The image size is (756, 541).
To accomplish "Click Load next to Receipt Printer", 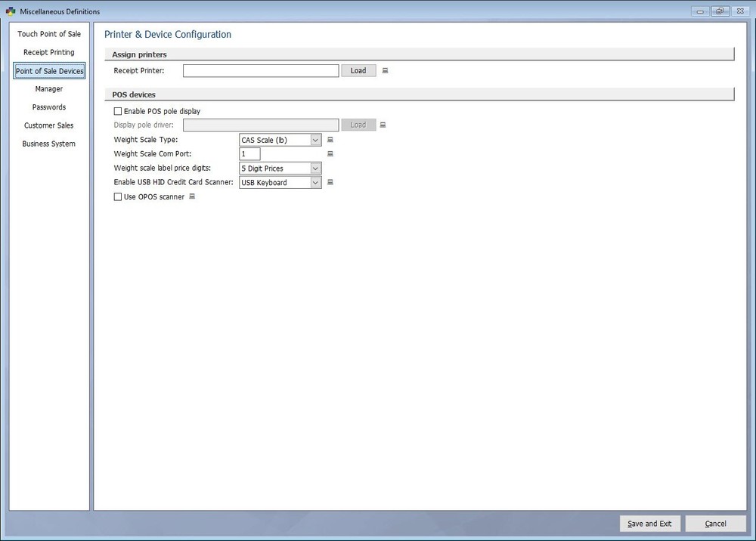I will pyautogui.click(x=358, y=70).
